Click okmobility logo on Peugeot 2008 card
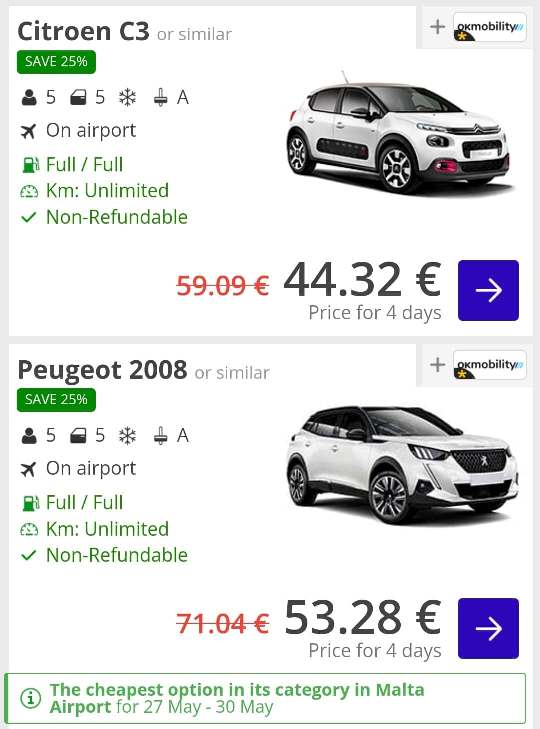The image size is (540, 729). 490,365
